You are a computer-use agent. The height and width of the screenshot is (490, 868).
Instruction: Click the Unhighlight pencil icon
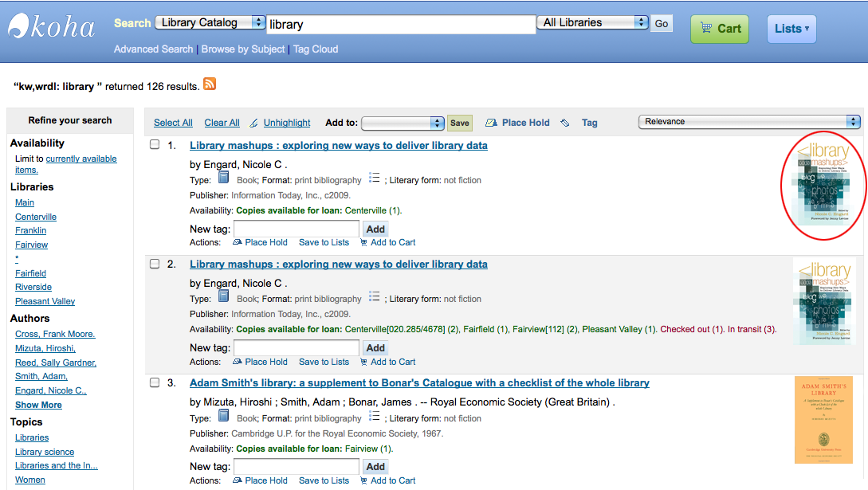253,123
